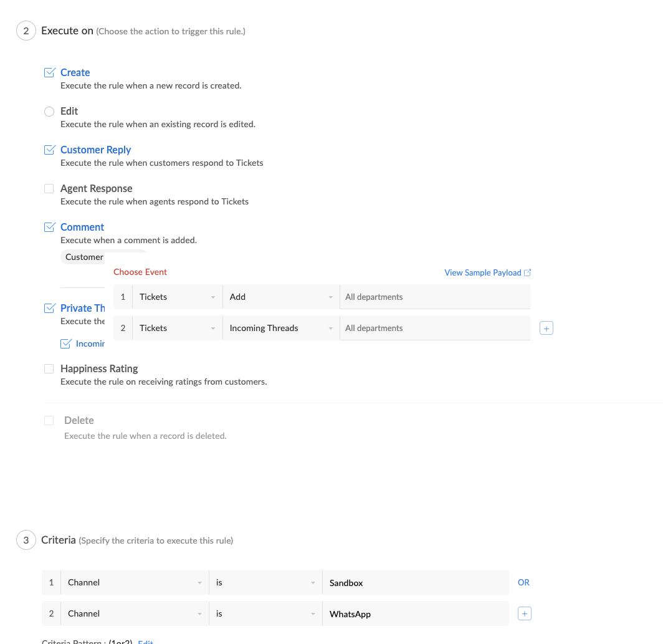Toggle the Comment checkbox

tap(50, 227)
